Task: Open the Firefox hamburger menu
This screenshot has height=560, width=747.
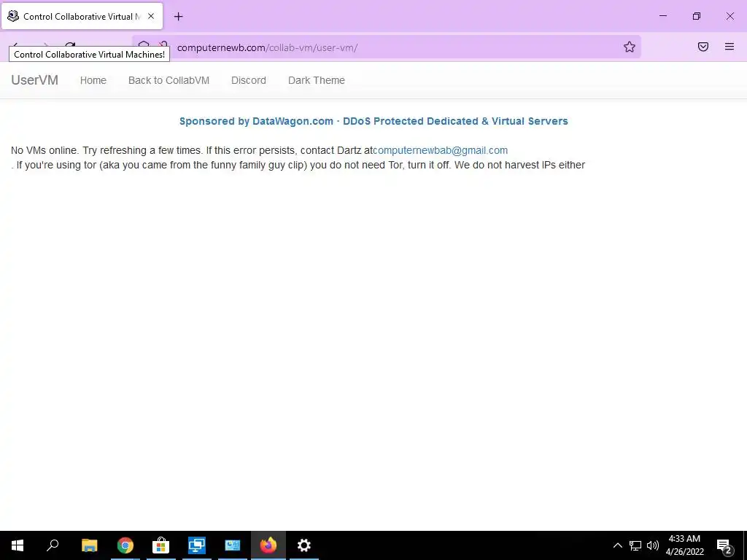Action: pos(729,47)
